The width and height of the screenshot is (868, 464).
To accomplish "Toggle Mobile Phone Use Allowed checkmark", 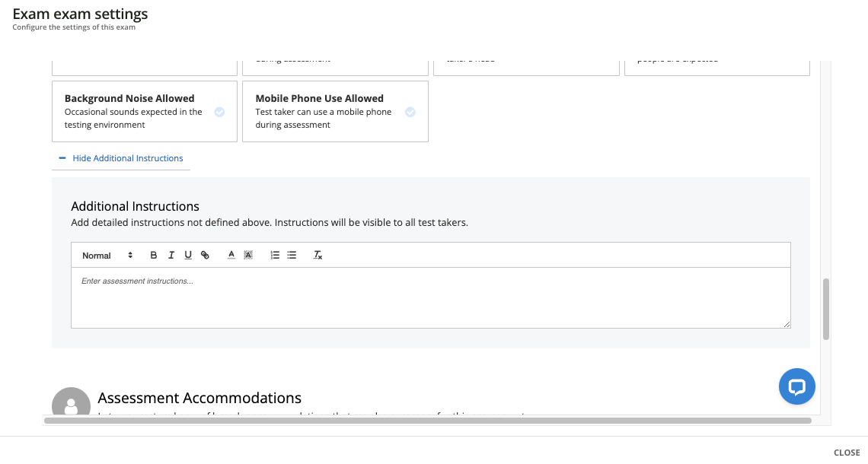I will 410,112.
